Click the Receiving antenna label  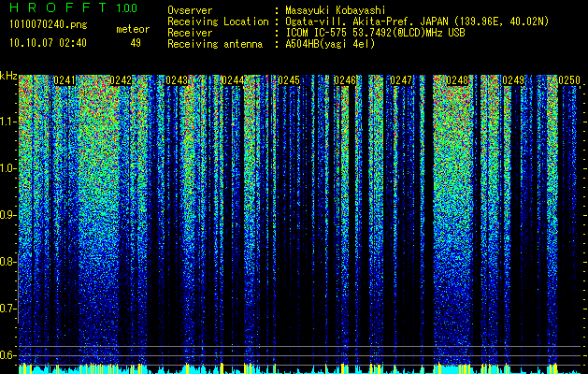[x=215, y=44]
